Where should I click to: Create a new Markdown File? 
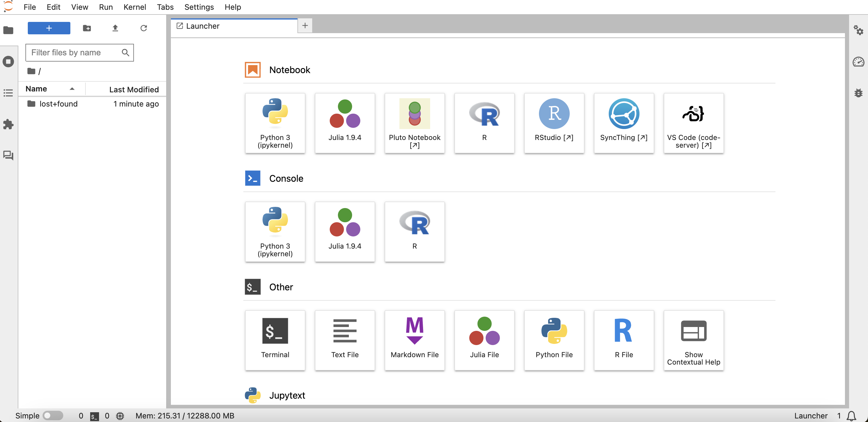tap(414, 340)
